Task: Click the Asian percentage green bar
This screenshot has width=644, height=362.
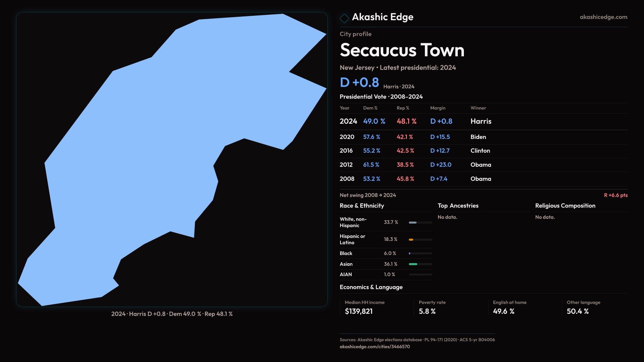Action: 413,264
